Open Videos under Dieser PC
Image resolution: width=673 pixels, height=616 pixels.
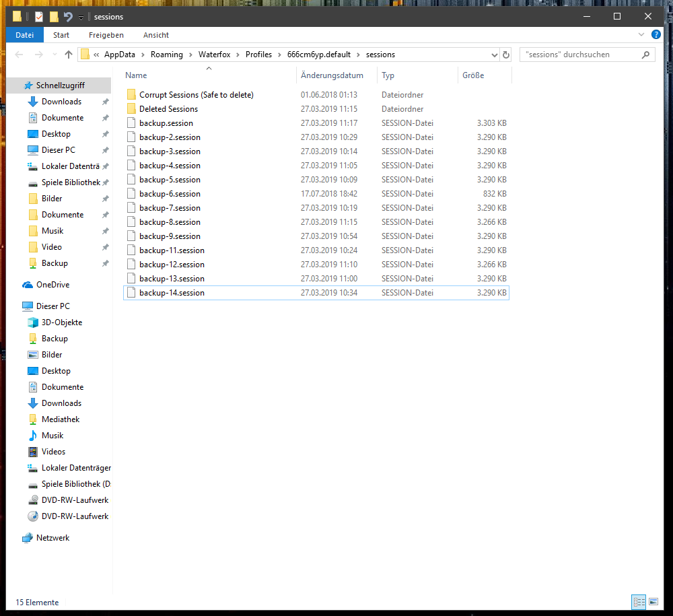(x=53, y=452)
